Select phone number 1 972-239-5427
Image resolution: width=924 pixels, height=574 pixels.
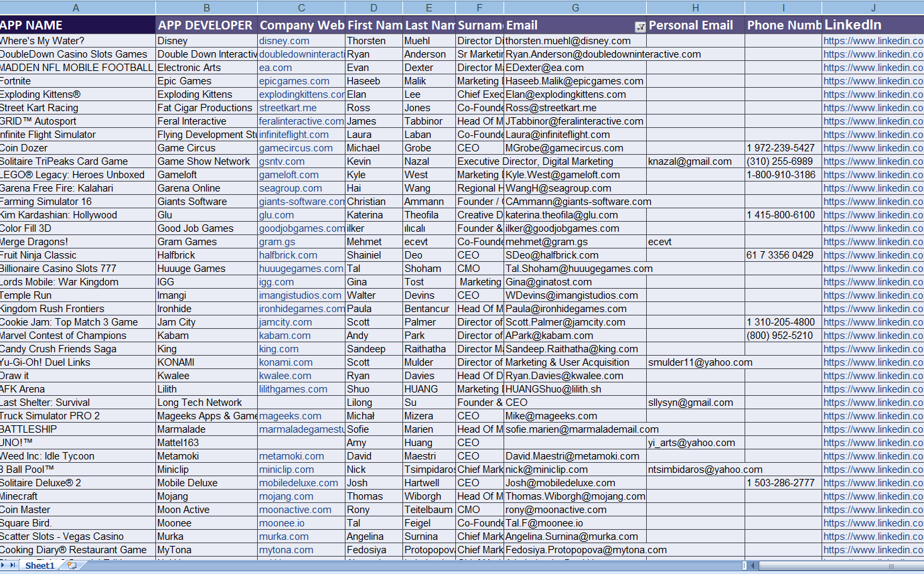pyautogui.click(x=783, y=148)
